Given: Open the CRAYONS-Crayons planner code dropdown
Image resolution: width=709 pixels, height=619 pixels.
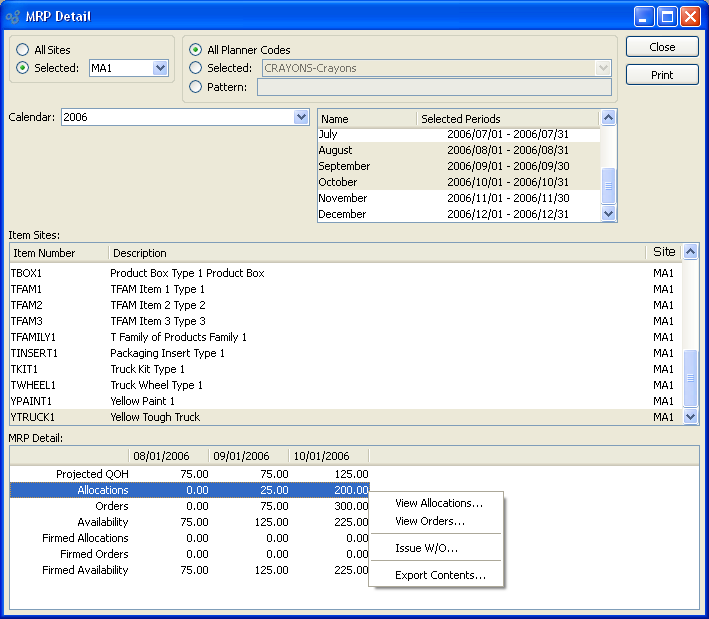Looking at the screenshot, I should pos(602,68).
